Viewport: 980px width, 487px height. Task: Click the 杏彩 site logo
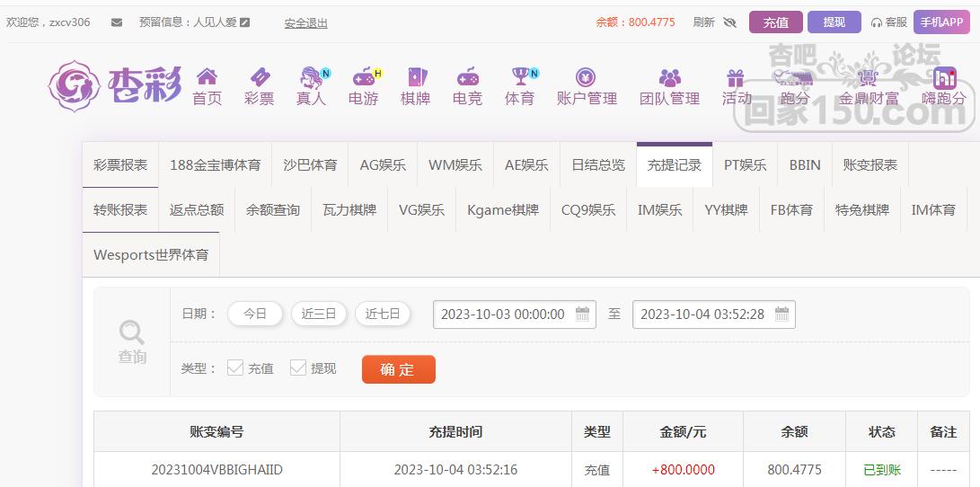coord(116,85)
